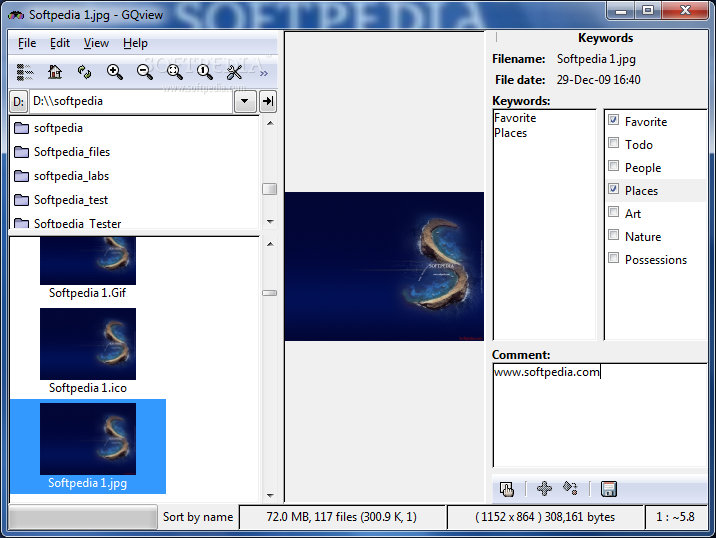Click the 1 : ~5.8 zoom status
This screenshot has height=538, width=716.
(x=675, y=517)
